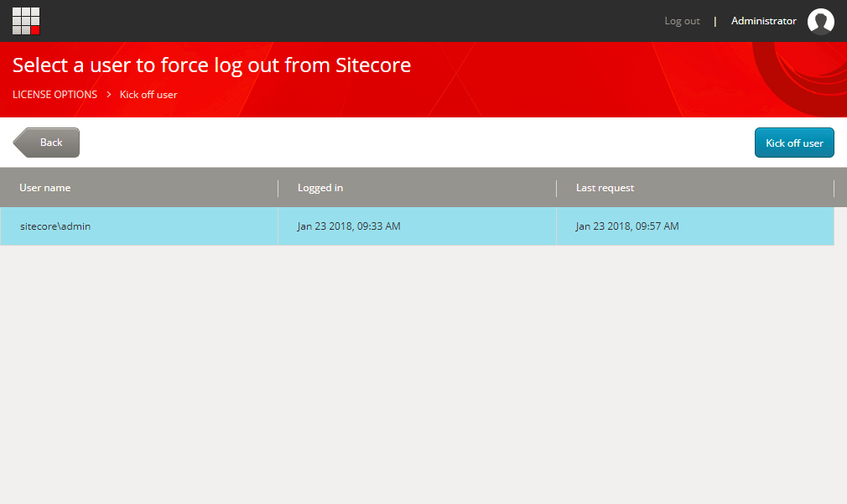Viewport: 847px width, 504px height.
Task: Click the Kick off user breadcrumb
Action: tap(148, 95)
